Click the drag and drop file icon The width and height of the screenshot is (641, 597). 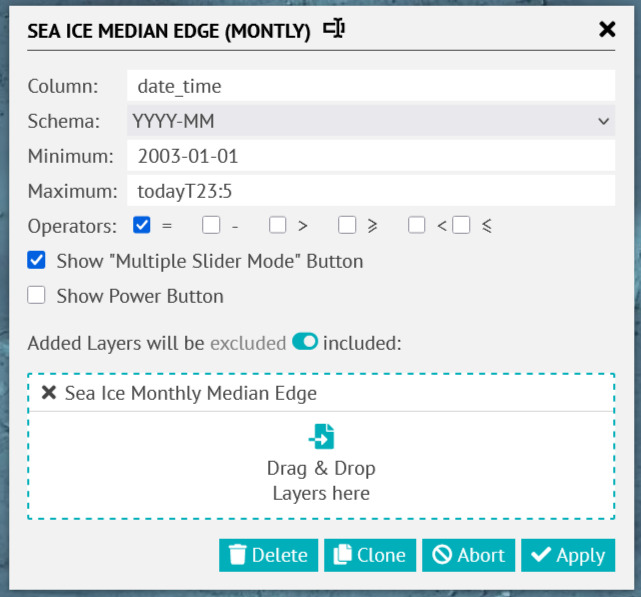321,437
